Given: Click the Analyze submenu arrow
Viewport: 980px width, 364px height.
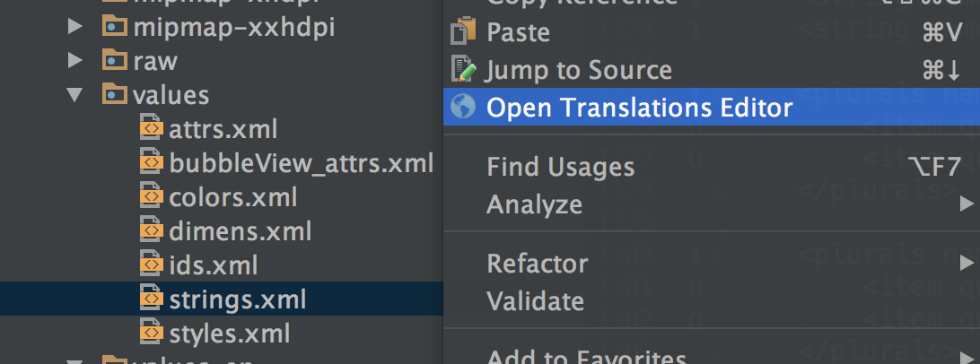Looking at the screenshot, I should pyautogui.click(x=967, y=204).
